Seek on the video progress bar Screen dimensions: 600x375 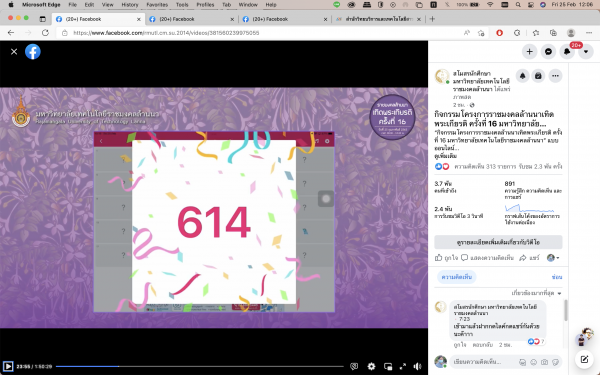(199, 367)
